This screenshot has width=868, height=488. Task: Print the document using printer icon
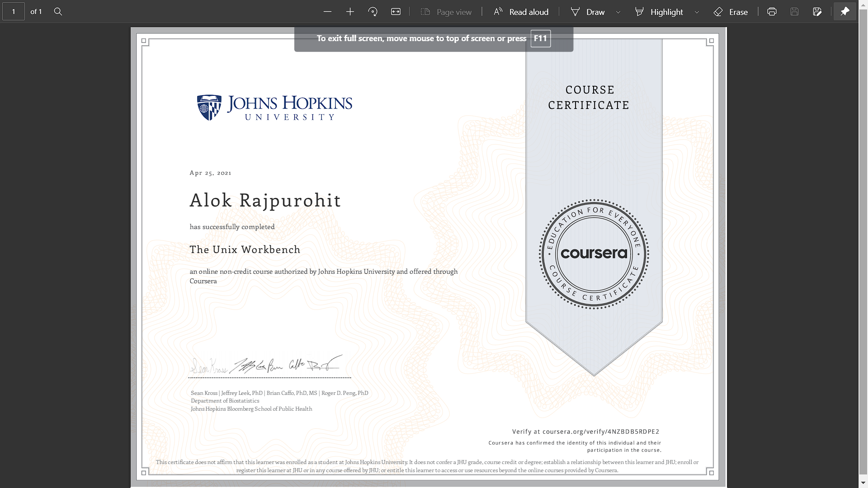[772, 12]
